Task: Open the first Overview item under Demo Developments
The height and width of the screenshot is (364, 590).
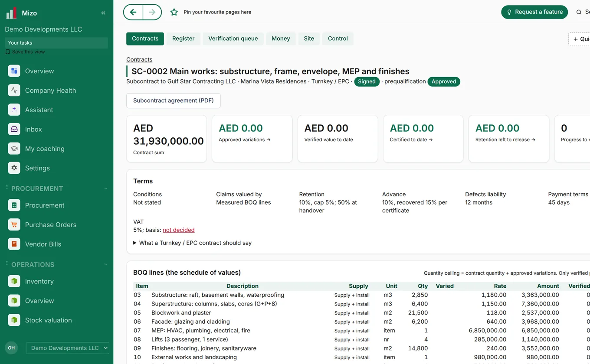Action: coord(39,71)
